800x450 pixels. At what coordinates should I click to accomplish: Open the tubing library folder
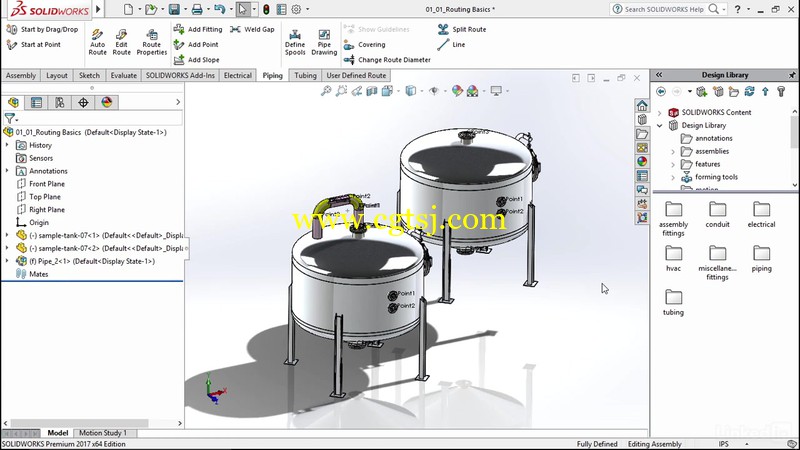coord(673,303)
